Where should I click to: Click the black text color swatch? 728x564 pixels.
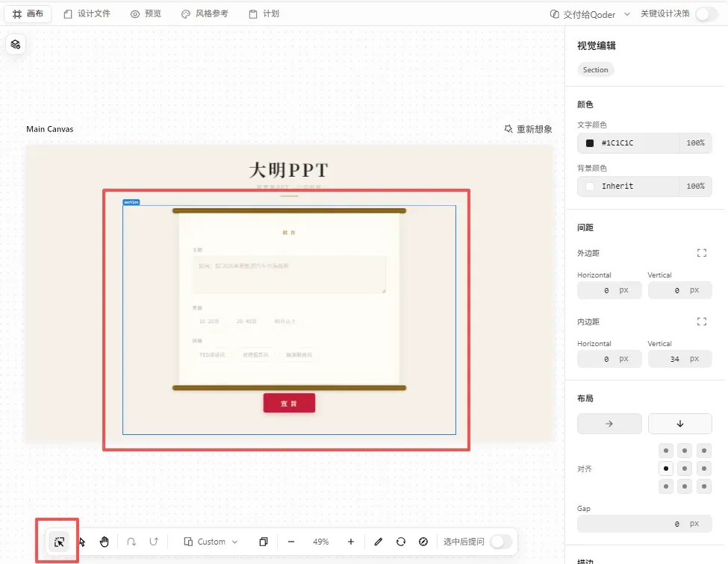click(590, 142)
